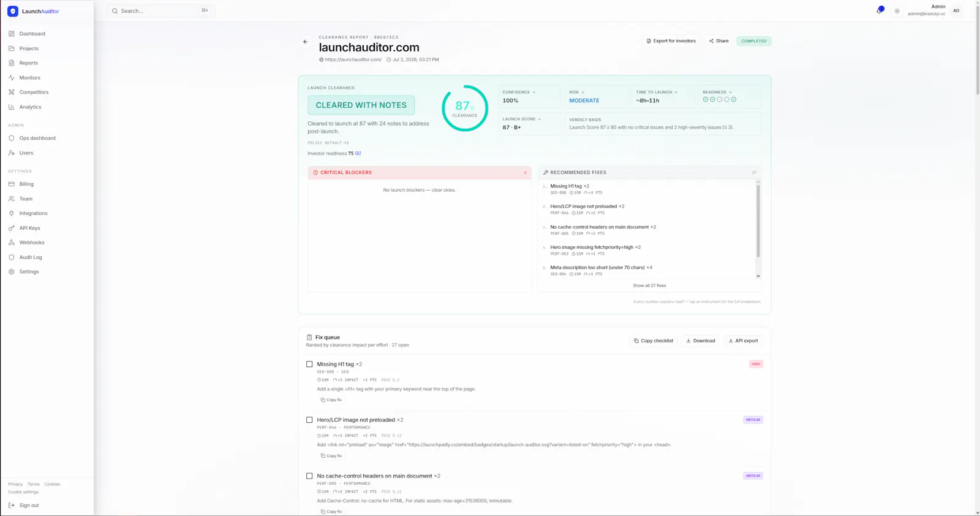Check the No cache-control headers checkbox
This screenshot has height=516, width=980.
click(x=309, y=476)
